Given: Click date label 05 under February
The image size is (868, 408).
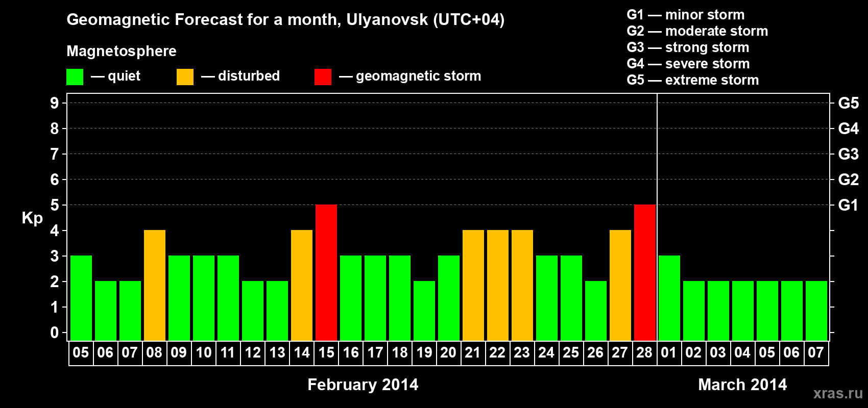Looking at the screenshot, I should 81,353.
